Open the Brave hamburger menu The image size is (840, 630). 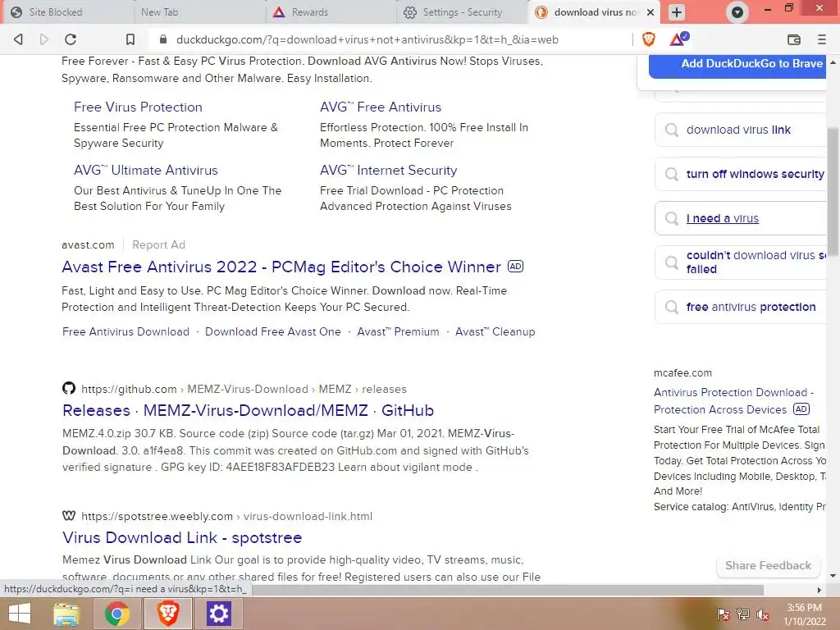tap(822, 39)
